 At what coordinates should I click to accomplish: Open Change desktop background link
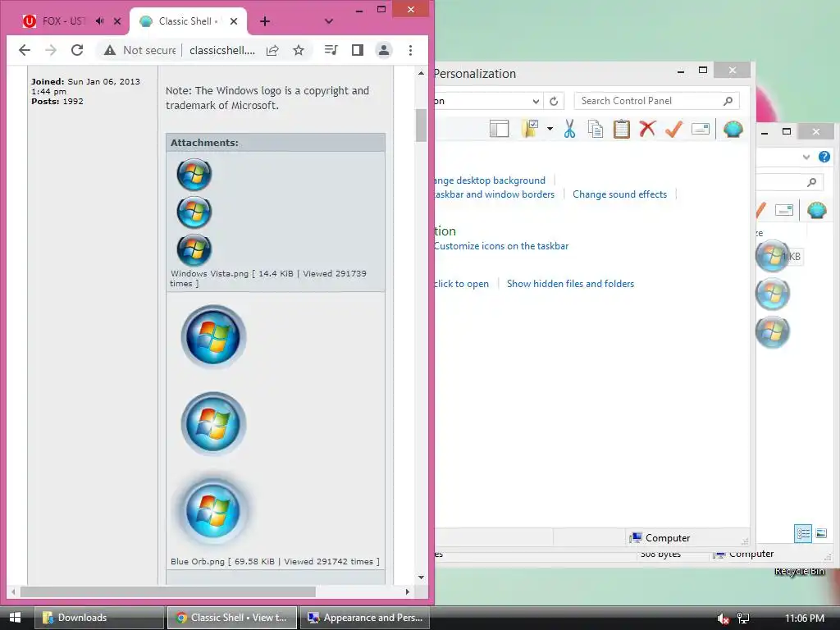point(490,180)
